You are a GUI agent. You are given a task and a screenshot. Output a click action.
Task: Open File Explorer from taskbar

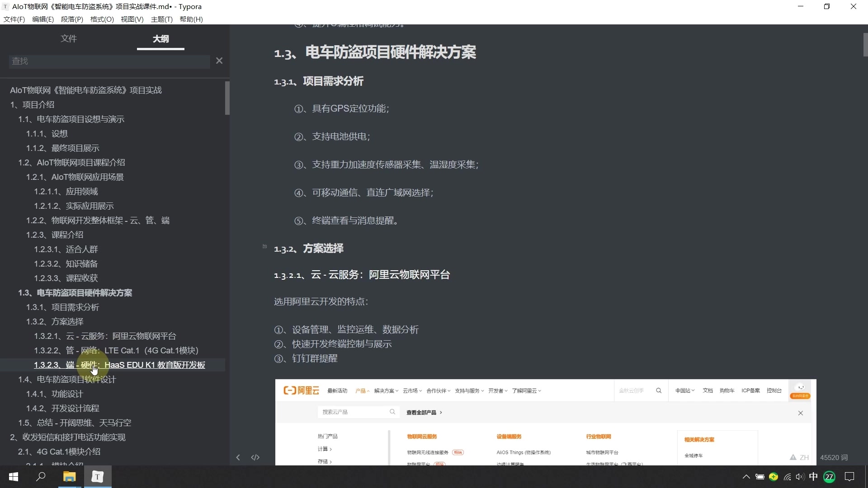(x=69, y=477)
